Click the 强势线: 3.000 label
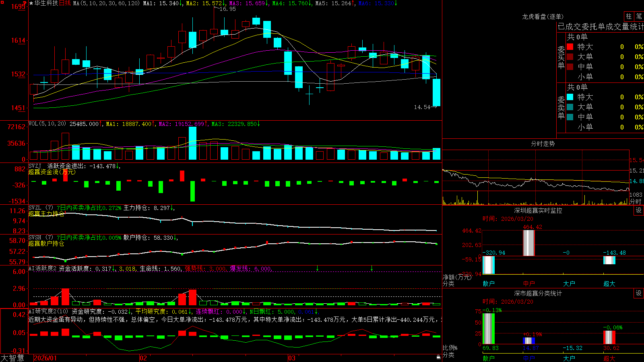The height and width of the screenshot is (362, 644). click(205, 268)
